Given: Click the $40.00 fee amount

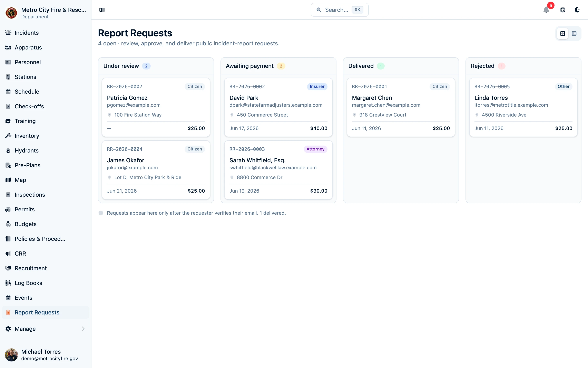Looking at the screenshot, I should click(319, 128).
